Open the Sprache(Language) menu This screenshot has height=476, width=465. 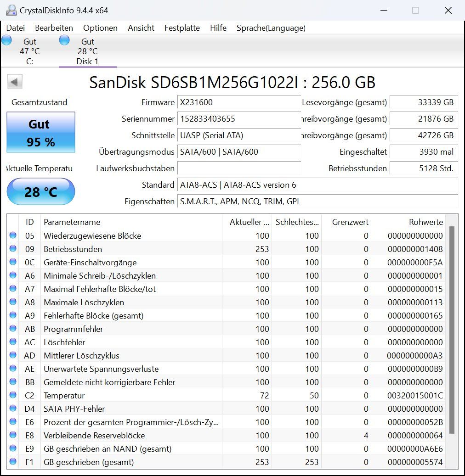tap(271, 28)
